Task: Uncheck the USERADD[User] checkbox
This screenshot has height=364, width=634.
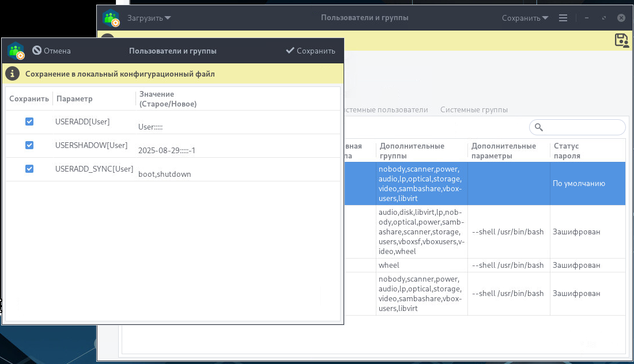Action: 29,122
